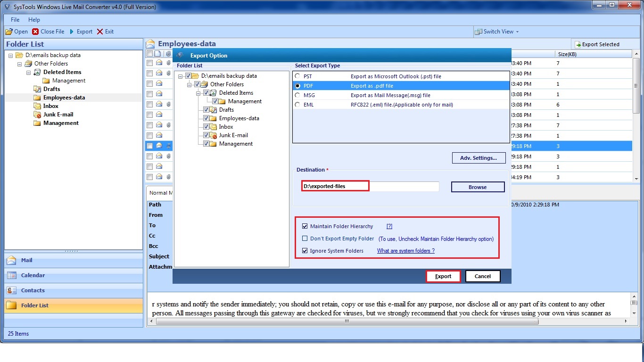
Task: Click the Deleted Items icon in Export Option tree
Action: 213,93
